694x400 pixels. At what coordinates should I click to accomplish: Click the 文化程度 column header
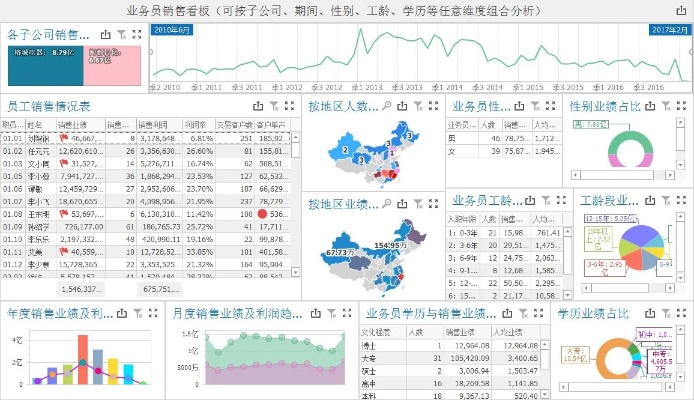(380, 331)
